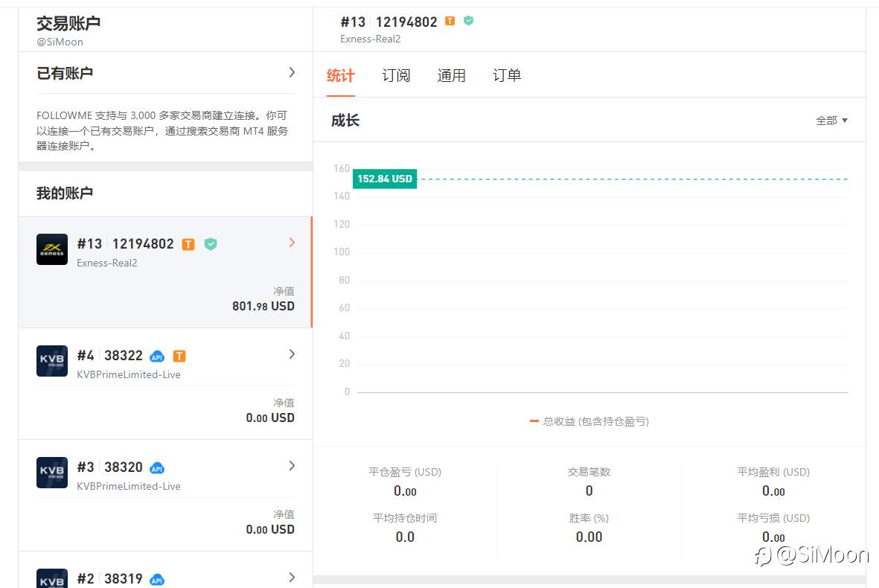Click the KVB logo on account #3 38320
This screenshot has height=588, width=879.
52,473
